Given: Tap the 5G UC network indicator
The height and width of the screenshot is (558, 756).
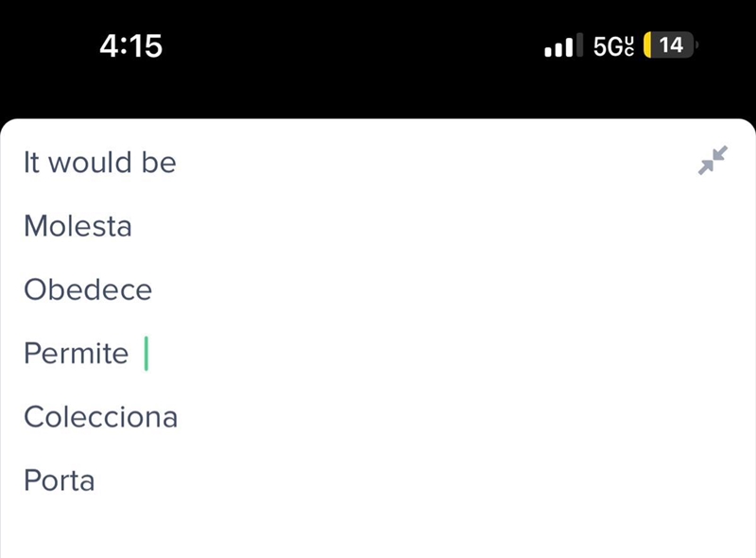Looking at the screenshot, I should click(x=613, y=45).
